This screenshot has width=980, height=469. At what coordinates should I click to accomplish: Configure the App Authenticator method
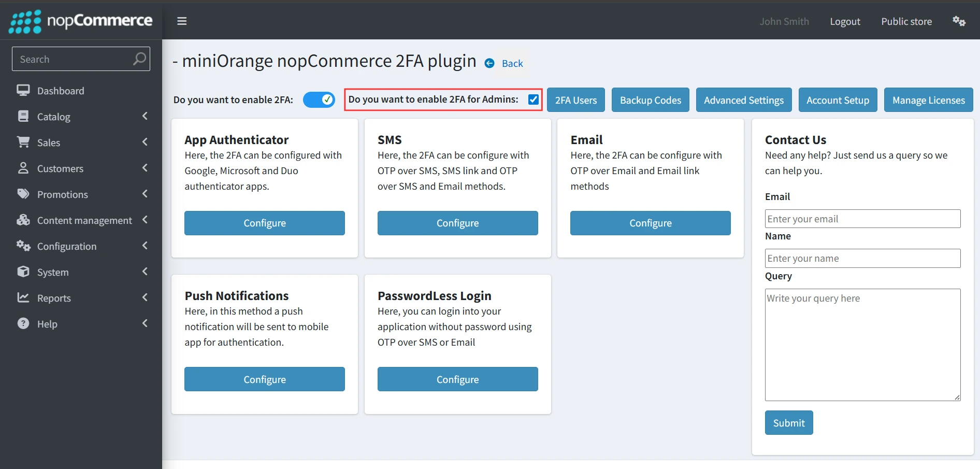264,223
